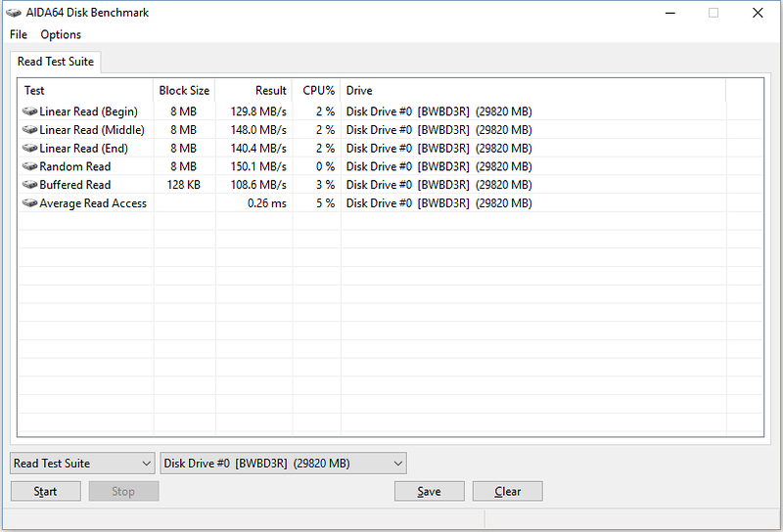Click the disk icon beside Buffered Read
Image resolution: width=783 pixels, height=532 pixels.
pos(30,184)
